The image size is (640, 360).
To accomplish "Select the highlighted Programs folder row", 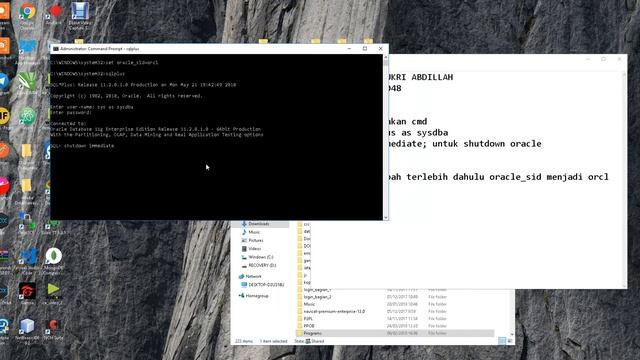I will [395, 333].
